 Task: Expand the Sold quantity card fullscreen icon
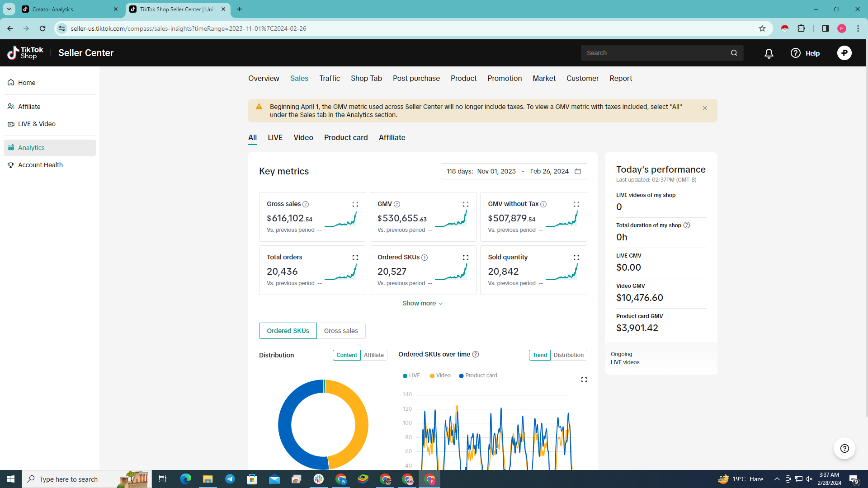tap(576, 258)
